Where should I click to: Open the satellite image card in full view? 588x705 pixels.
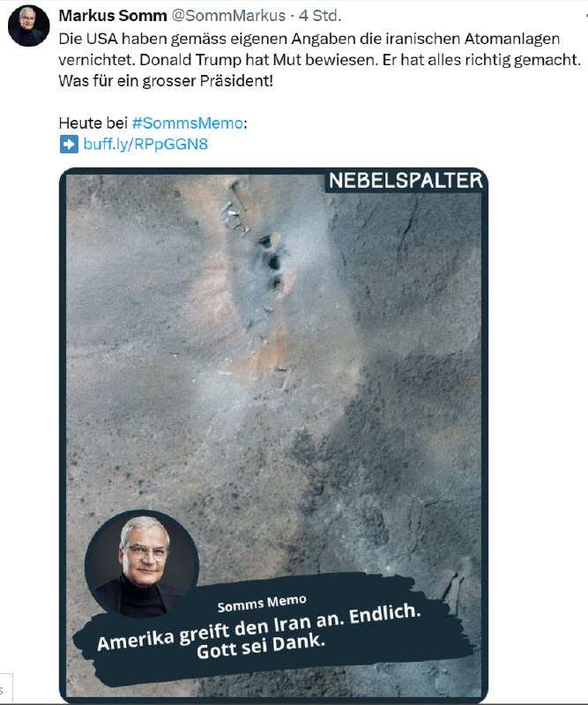(273, 435)
